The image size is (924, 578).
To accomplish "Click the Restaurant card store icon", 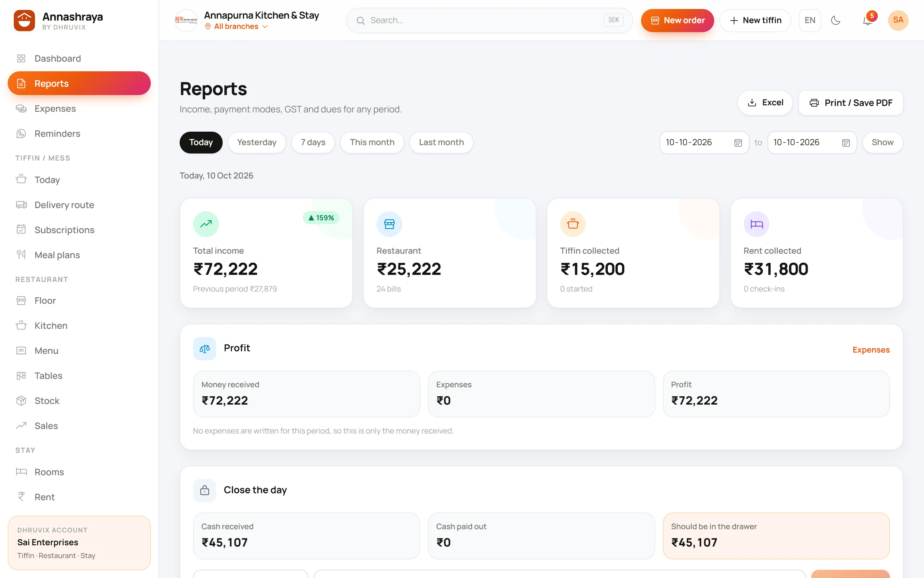I will point(389,224).
